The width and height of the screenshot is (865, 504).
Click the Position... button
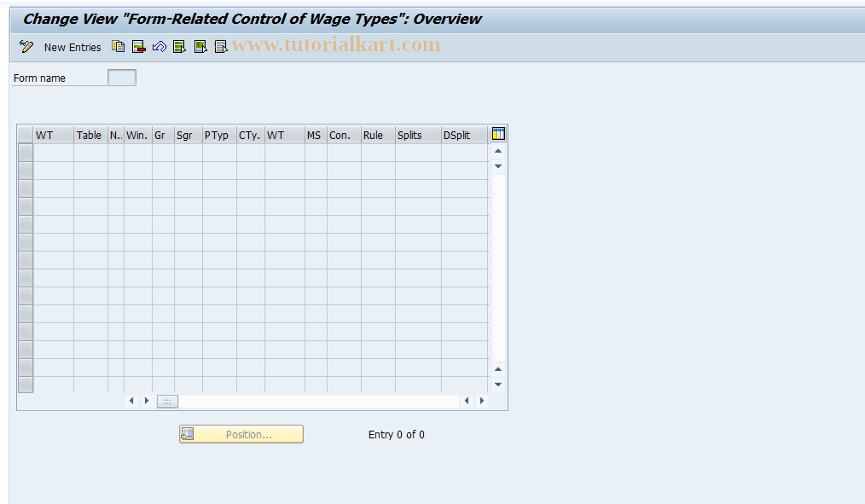coord(241,434)
